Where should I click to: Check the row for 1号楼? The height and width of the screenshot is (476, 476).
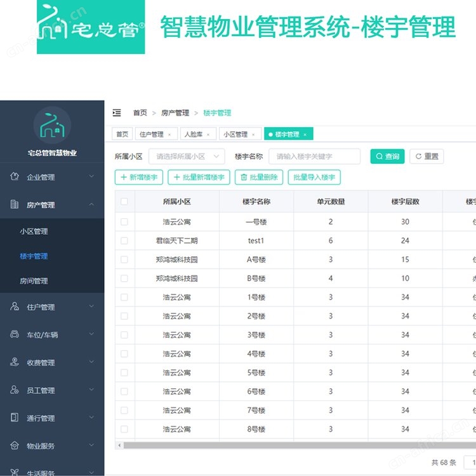[124, 297]
